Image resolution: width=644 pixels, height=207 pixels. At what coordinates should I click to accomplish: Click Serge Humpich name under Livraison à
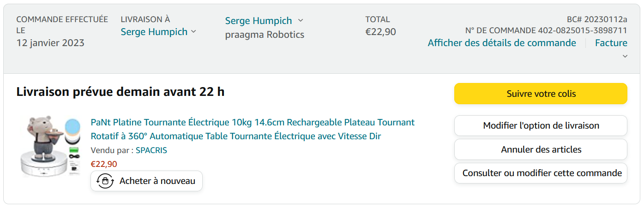(154, 32)
